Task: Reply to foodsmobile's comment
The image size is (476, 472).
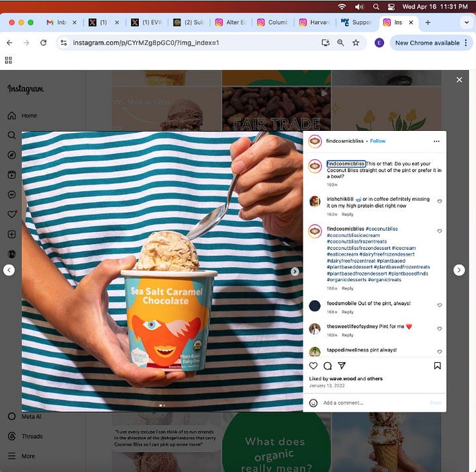Action: tap(348, 312)
